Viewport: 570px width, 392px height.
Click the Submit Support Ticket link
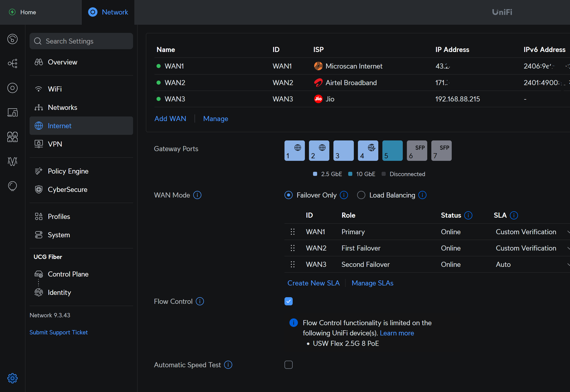(58, 332)
